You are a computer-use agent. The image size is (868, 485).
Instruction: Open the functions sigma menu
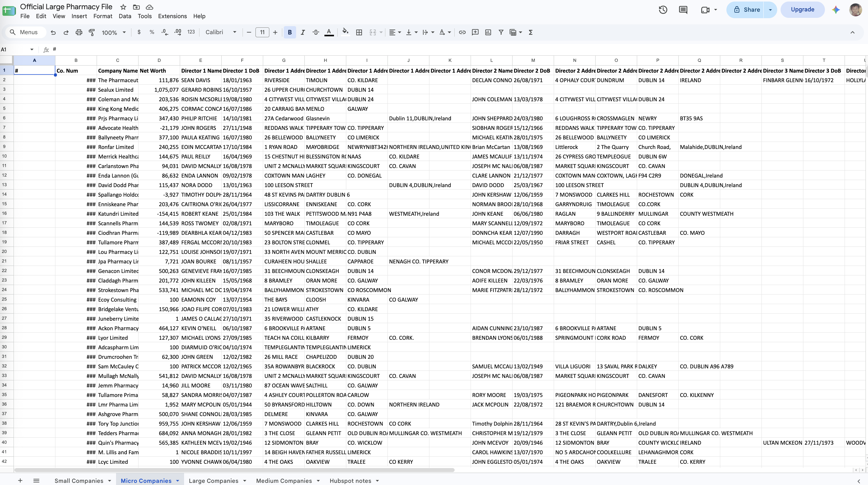click(x=531, y=32)
